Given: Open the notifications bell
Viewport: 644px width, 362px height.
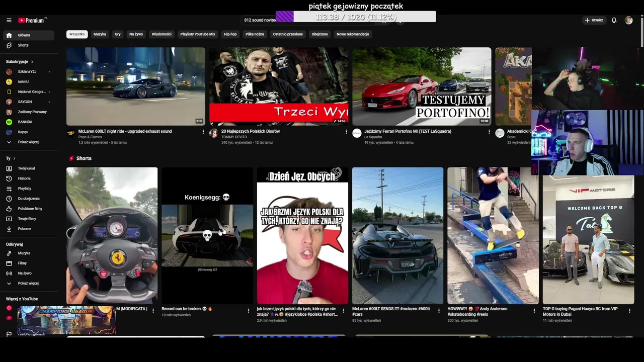Looking at the screenshot, I should [x=614, y=20].
